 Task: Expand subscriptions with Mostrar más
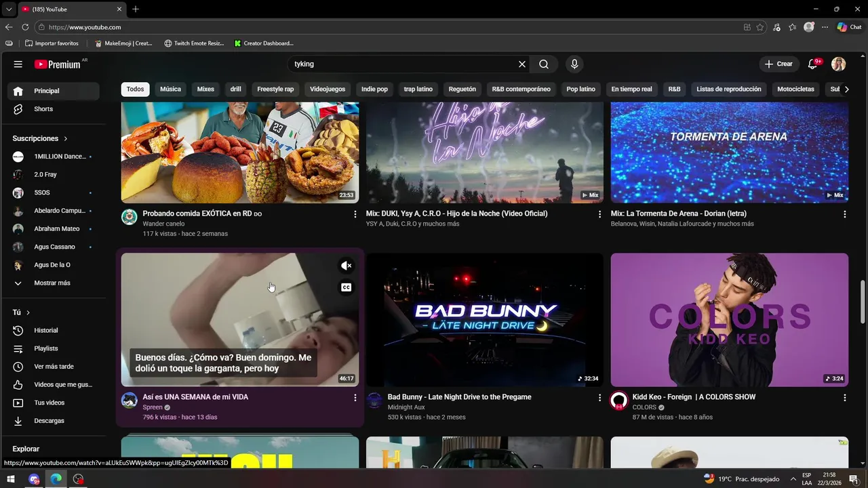[53, 283]
